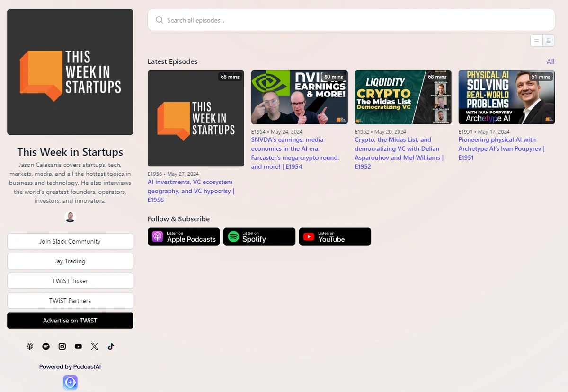Listen on Apple Podcasts badge

184,237
